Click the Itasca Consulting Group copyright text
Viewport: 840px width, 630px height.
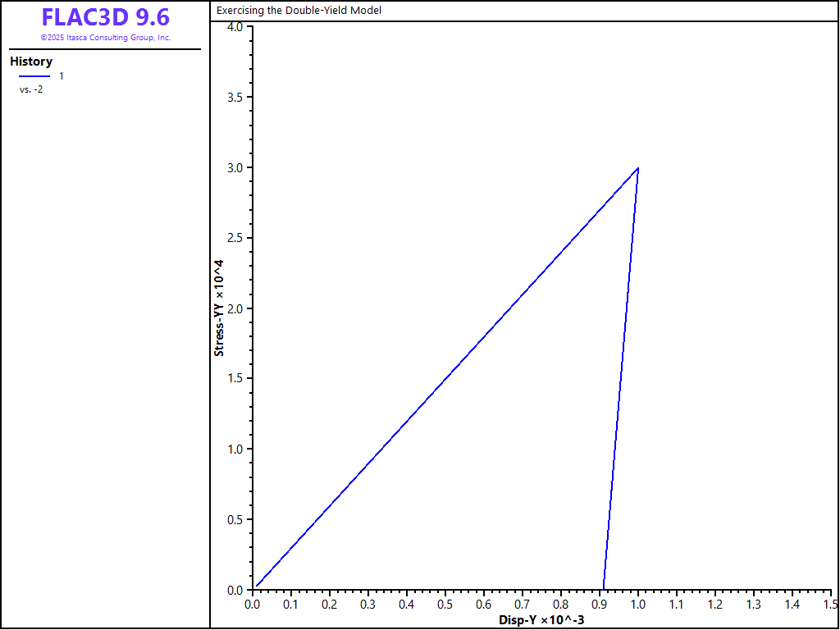pyautogui.click(x=105, y=38)
